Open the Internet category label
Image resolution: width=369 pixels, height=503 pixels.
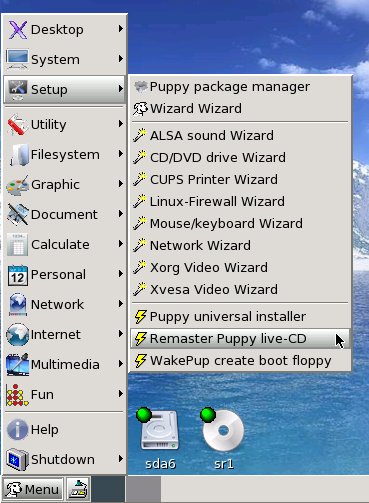(x=56, y=335)
